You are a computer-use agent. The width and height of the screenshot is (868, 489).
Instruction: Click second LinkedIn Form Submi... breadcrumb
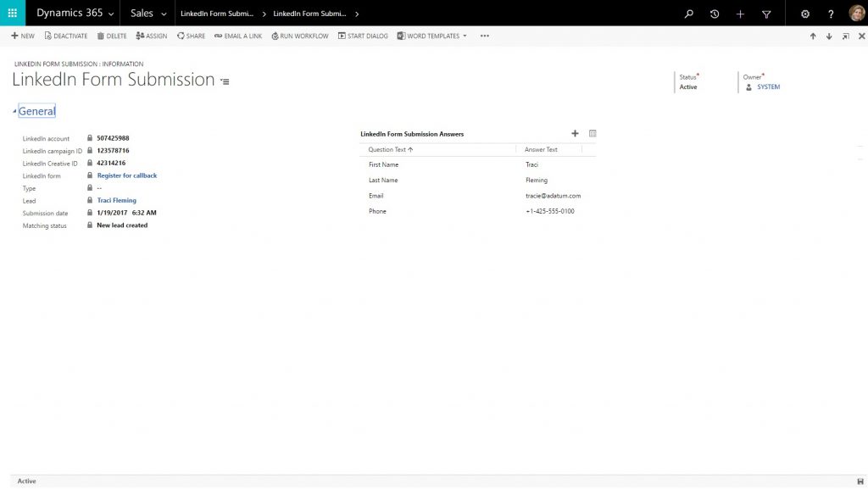click(x=309, y=14)
